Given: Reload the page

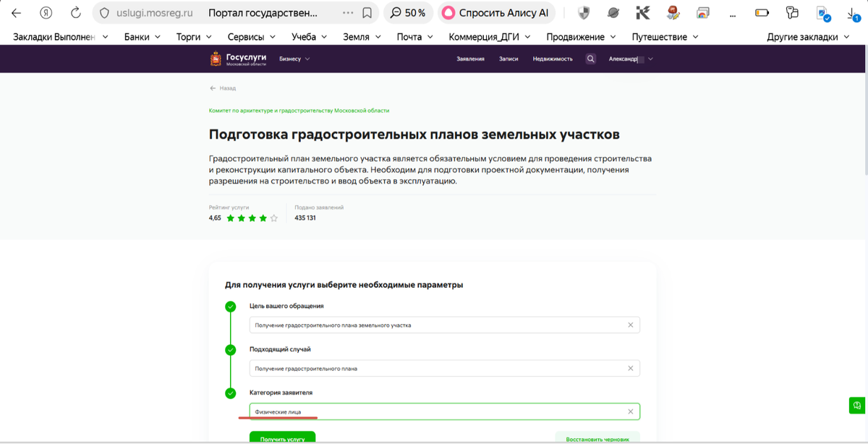Looking at the screenshot, I should (x=76, y=13).
